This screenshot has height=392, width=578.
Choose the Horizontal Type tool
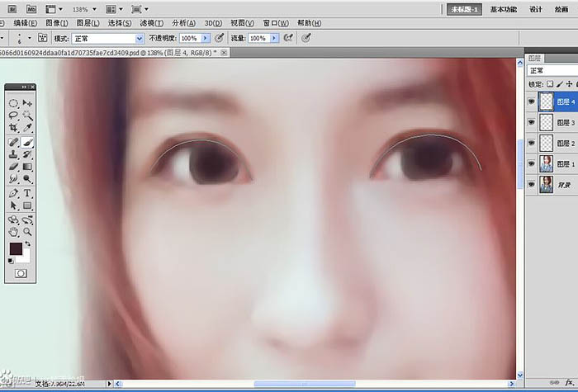27,193
